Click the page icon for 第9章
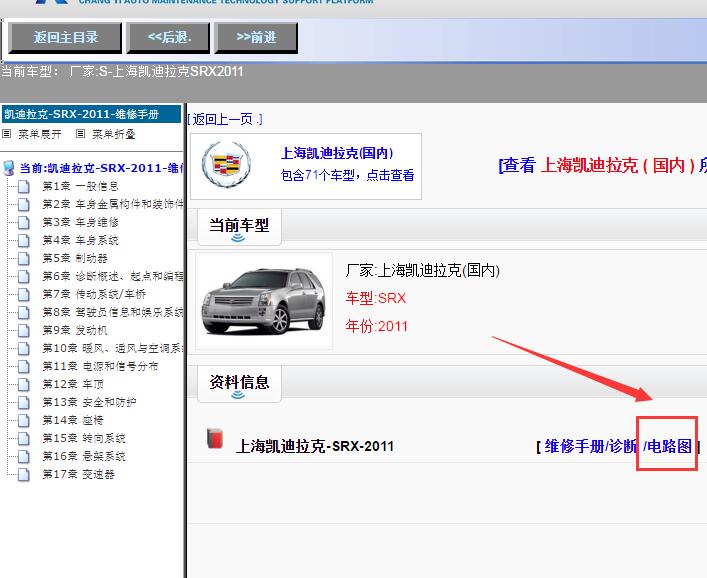This screenshot has width=707, height=578. tap(24, 331)
